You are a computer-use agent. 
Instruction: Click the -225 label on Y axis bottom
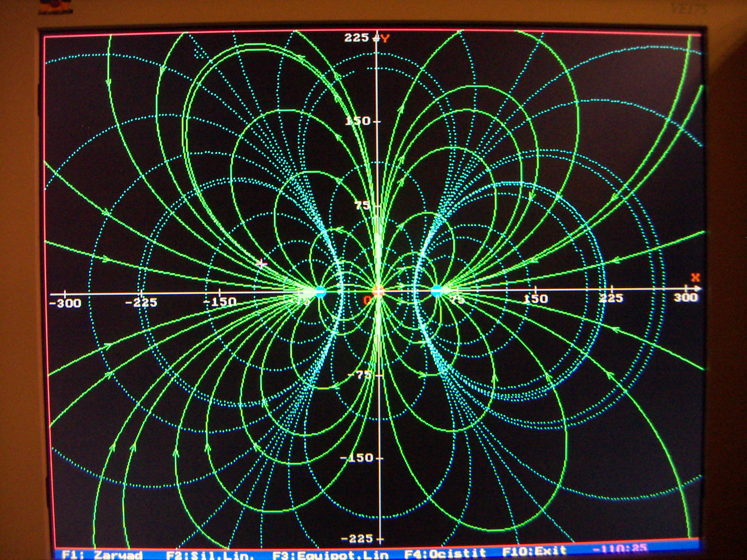(357, 538)
